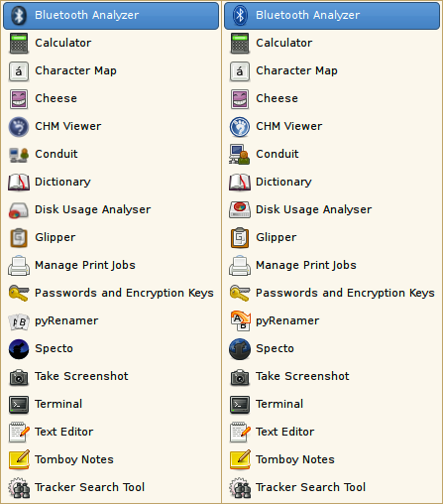Click the CHM Viewer question-mark icon in left menu

[19, 127]
